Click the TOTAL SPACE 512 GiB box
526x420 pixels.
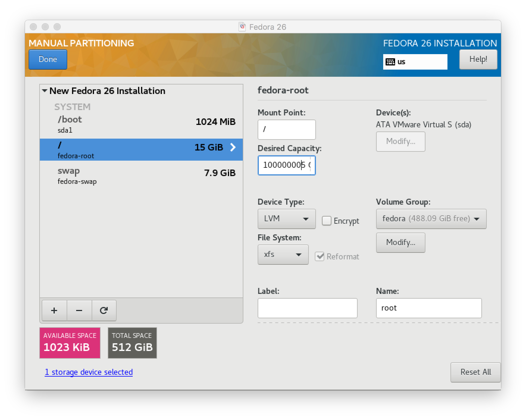point(132,343)
